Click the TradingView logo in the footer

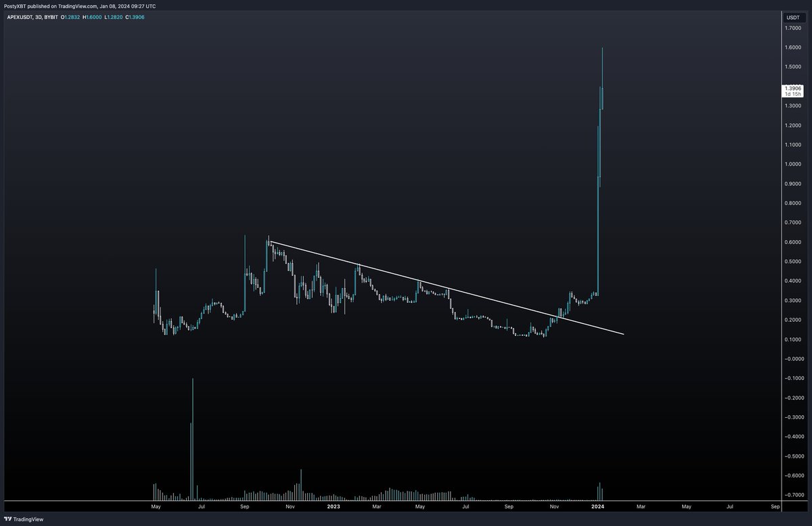click(24, 519)
